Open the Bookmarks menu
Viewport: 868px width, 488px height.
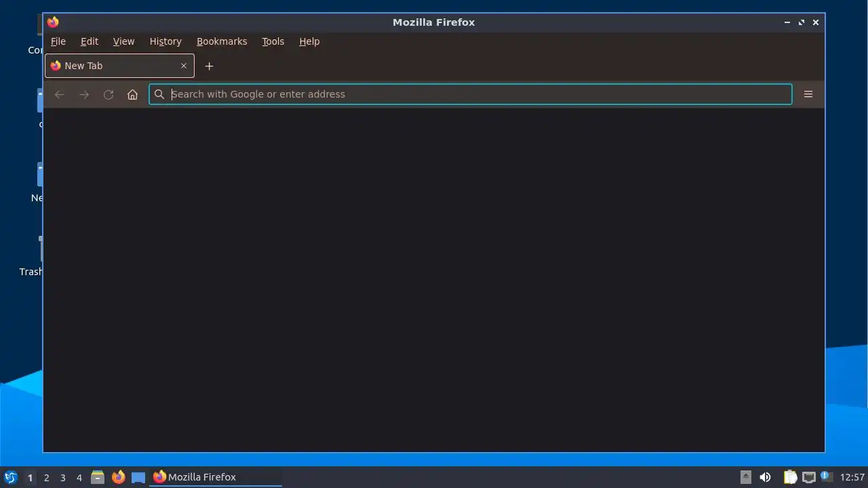coord(222,41)
